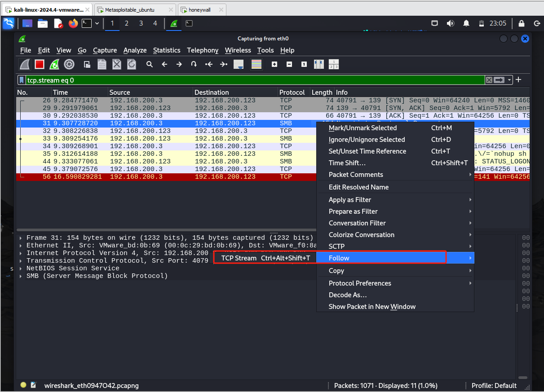Click Edit Resolved Name entry
The image size is (544, 392).
click(x=395, y=187)
